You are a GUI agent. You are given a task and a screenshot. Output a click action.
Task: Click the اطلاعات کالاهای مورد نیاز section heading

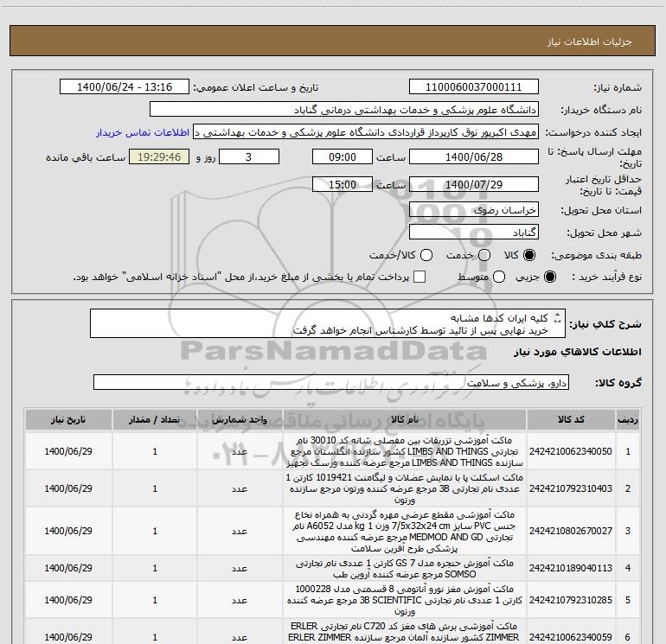[x=578, y=353]
